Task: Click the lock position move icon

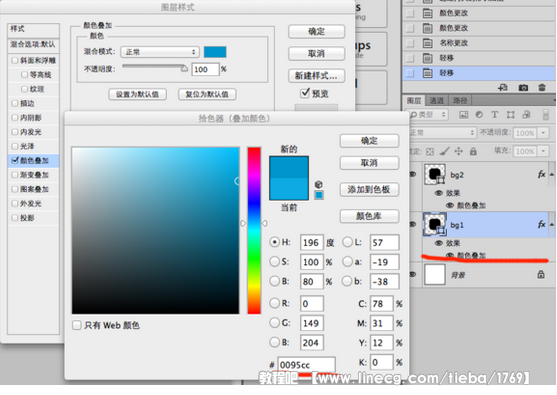Action: (459, 152)
